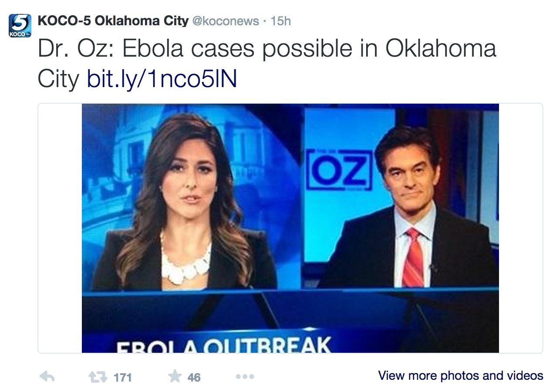Reply to the tweet using arrow icon
The image size is (553, 392).
click(x=47, y=377)
